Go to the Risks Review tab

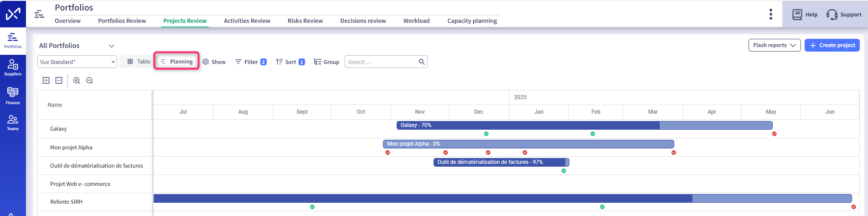305,21
